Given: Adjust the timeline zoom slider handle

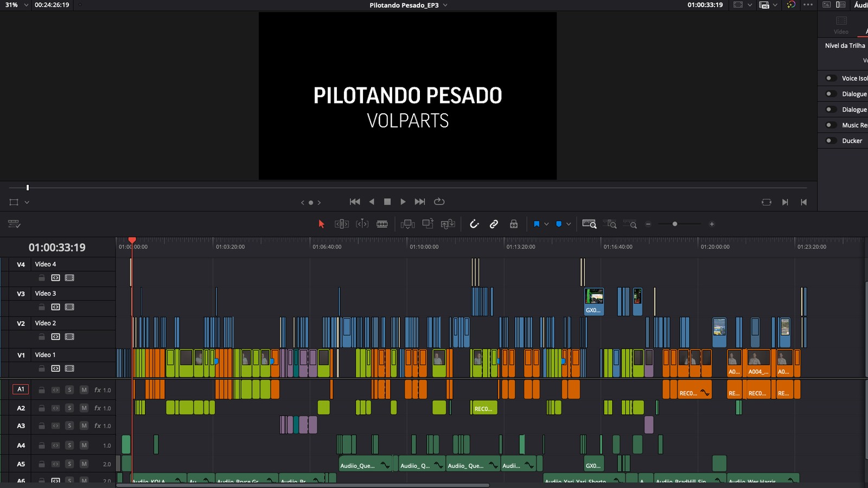Looking at the screenshot, I should pyautogui.click(x=675, y=224).
